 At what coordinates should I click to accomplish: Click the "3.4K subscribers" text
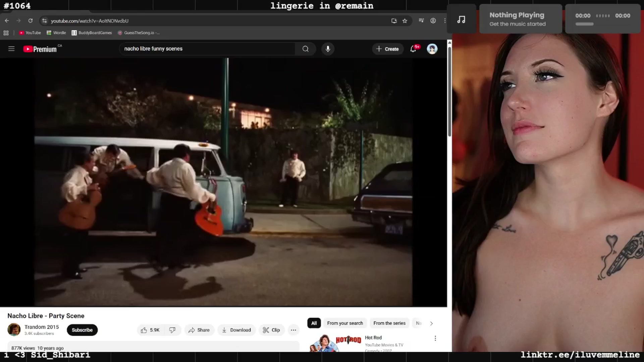click(39, 334)
